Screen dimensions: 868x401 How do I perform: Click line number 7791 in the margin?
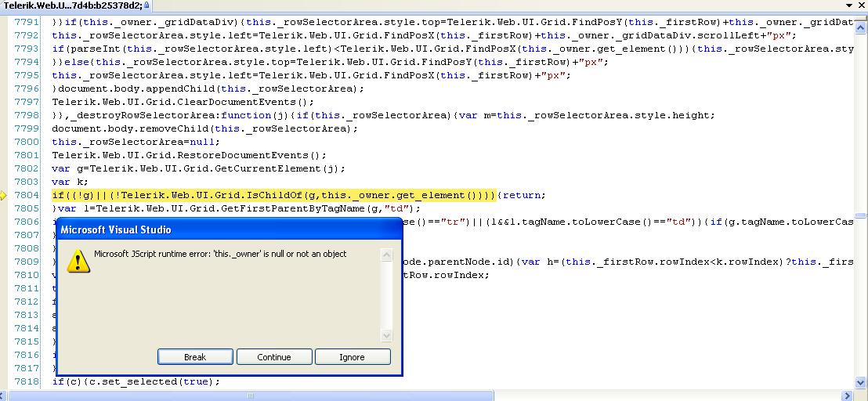27,22
